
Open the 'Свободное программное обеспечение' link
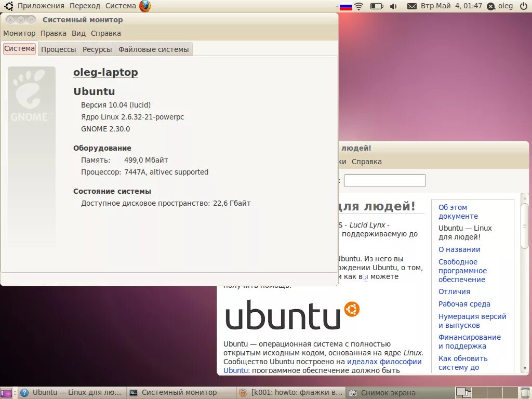(x=462, y=271)
